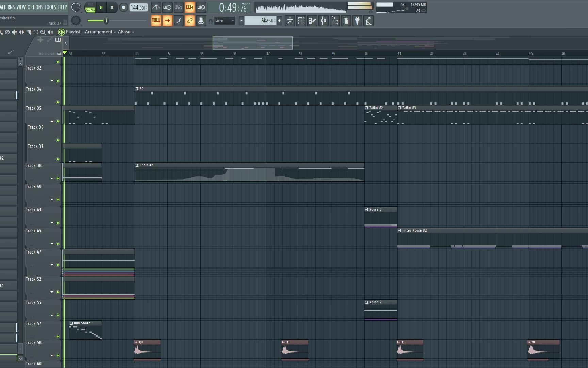This screenshot has height=368, width=588.
Task: Toggle loop recording icon
Action: pos(201,7)
